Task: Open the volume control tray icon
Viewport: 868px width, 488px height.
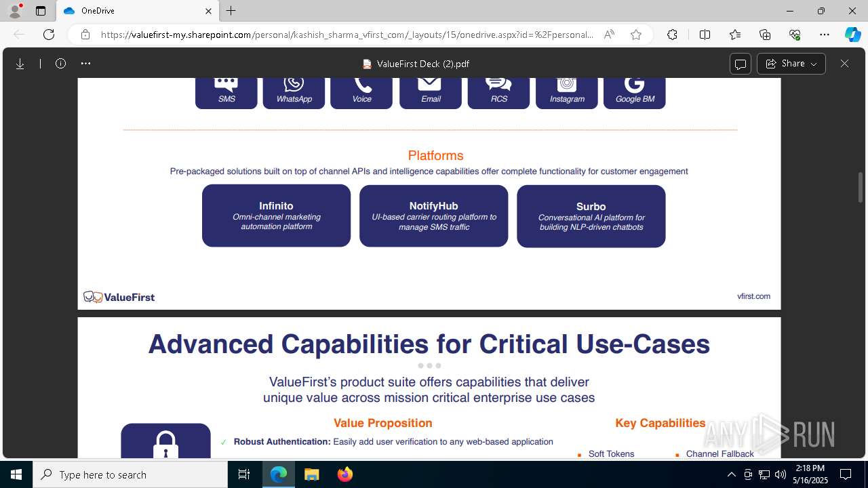Action: click(x=781, y=474)
